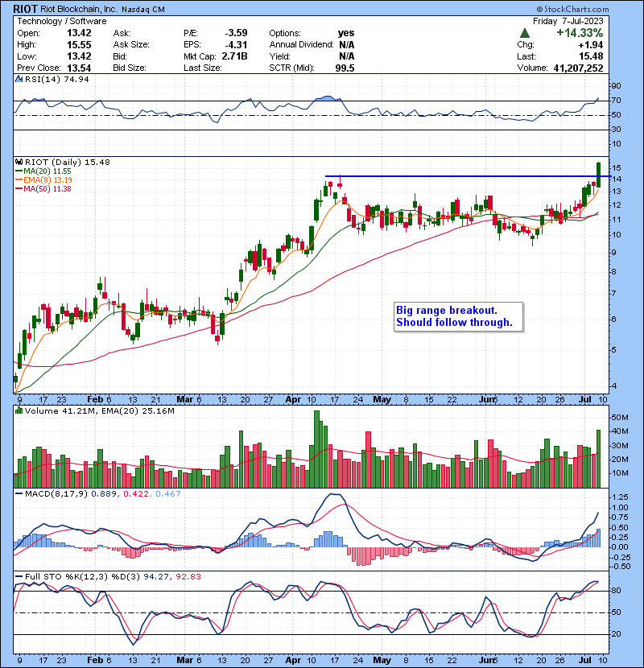Click the +14.33% percent change value
644x668 pixels.
pos(580,33)
